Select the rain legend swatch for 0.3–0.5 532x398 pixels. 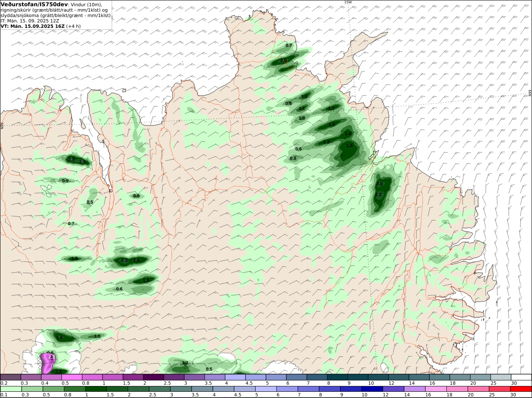point(32,389)
